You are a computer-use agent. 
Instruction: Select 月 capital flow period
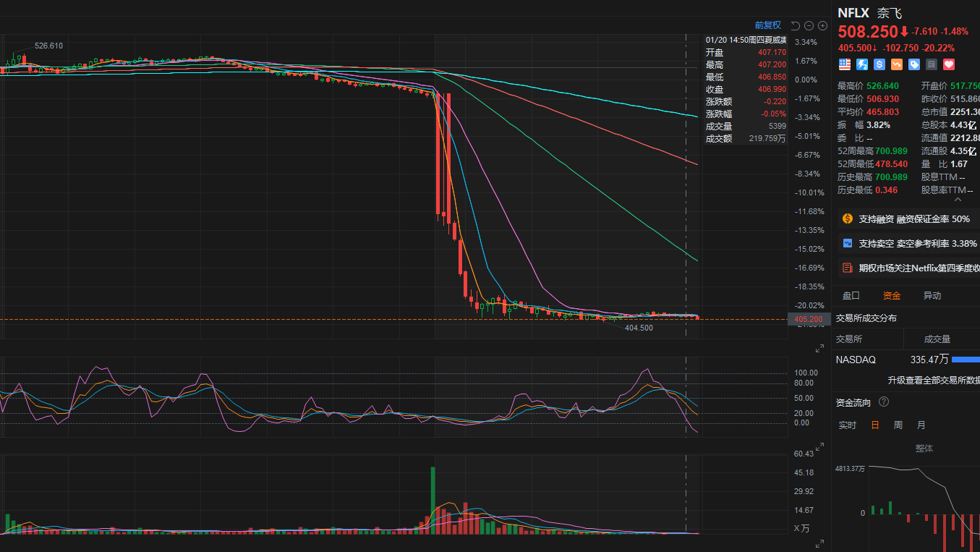(x=921, y=425)
